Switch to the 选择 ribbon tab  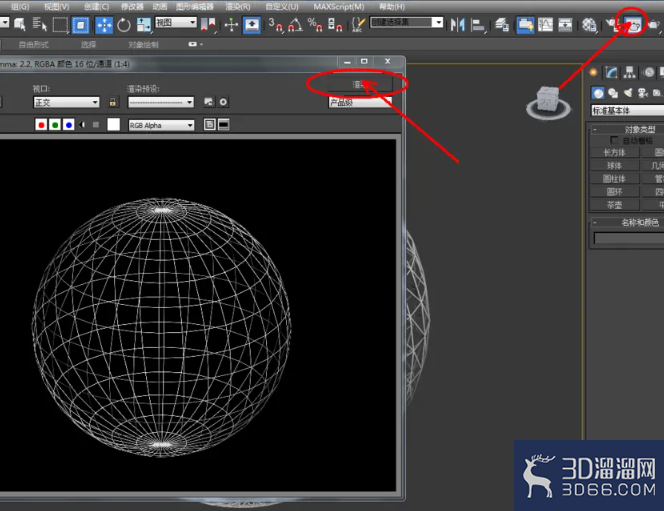coord(88,44)
